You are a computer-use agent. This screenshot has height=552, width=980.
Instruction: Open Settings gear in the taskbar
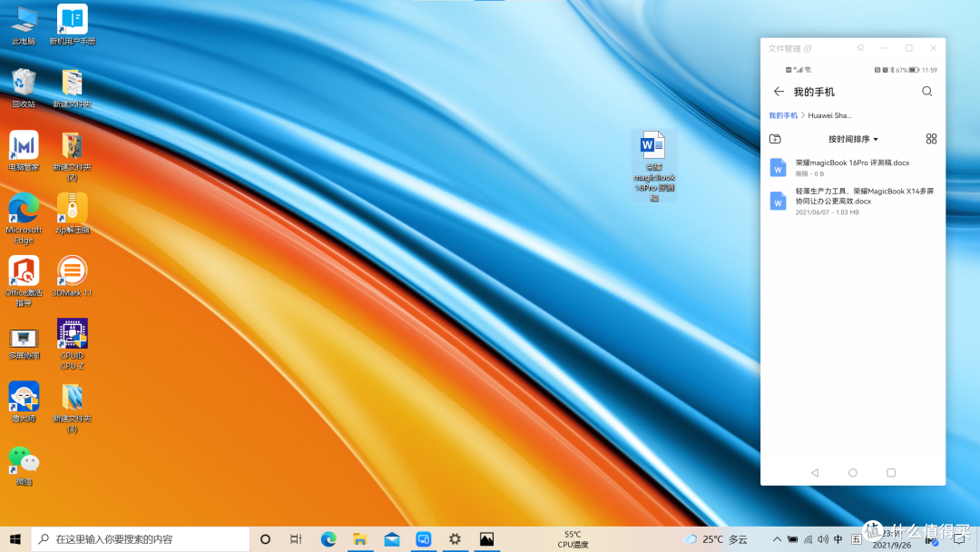[455, 539]
